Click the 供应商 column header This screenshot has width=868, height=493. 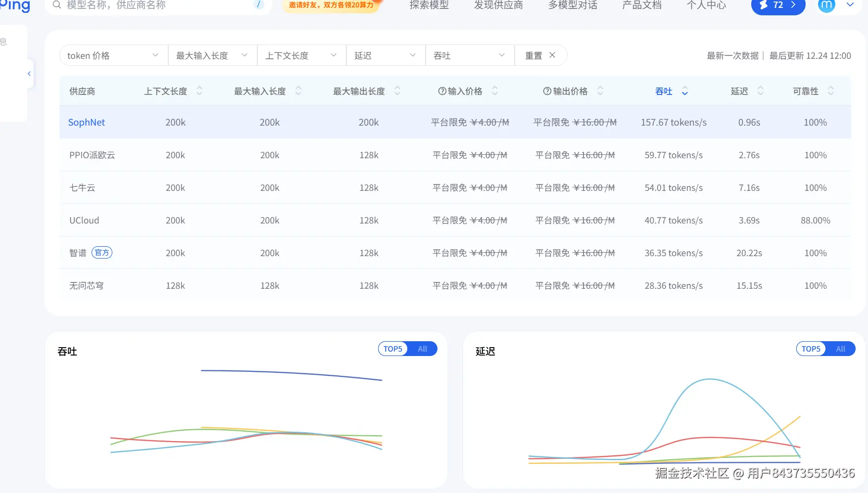tap(82, 91)
